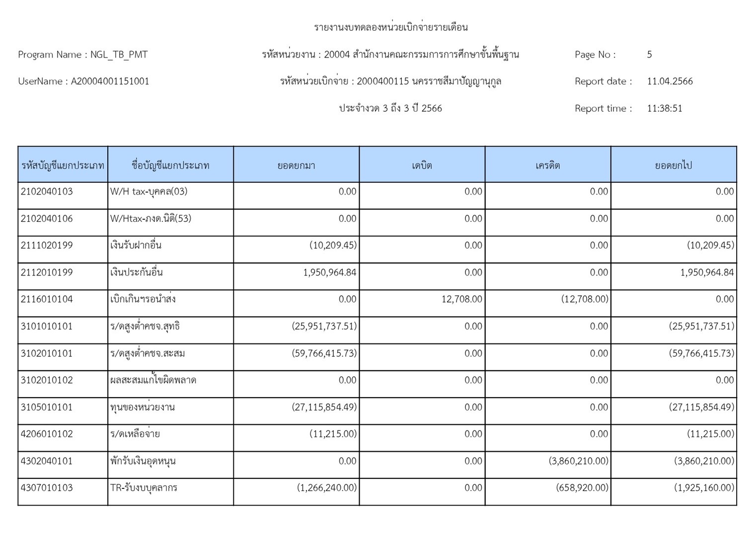Click account name ร/ดสูงต่ำคชจ.สุทธิ
This screenshot has width=756, height=534.
(145, 326)
